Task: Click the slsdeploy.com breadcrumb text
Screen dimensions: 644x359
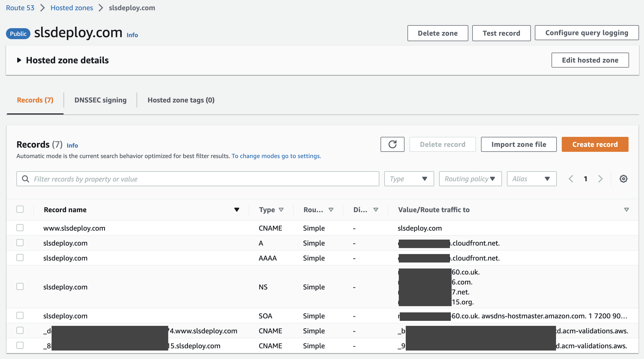Action: click(x=132, y=8)
